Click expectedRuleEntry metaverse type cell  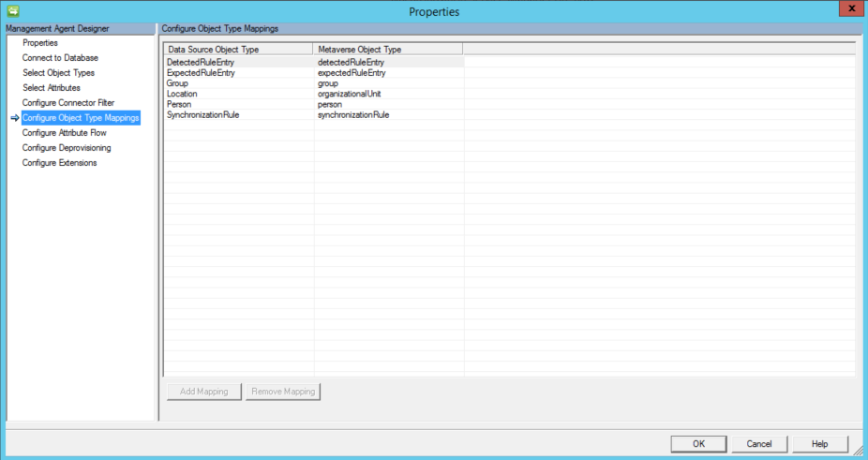pyautogui.click(x=352, y=72)
